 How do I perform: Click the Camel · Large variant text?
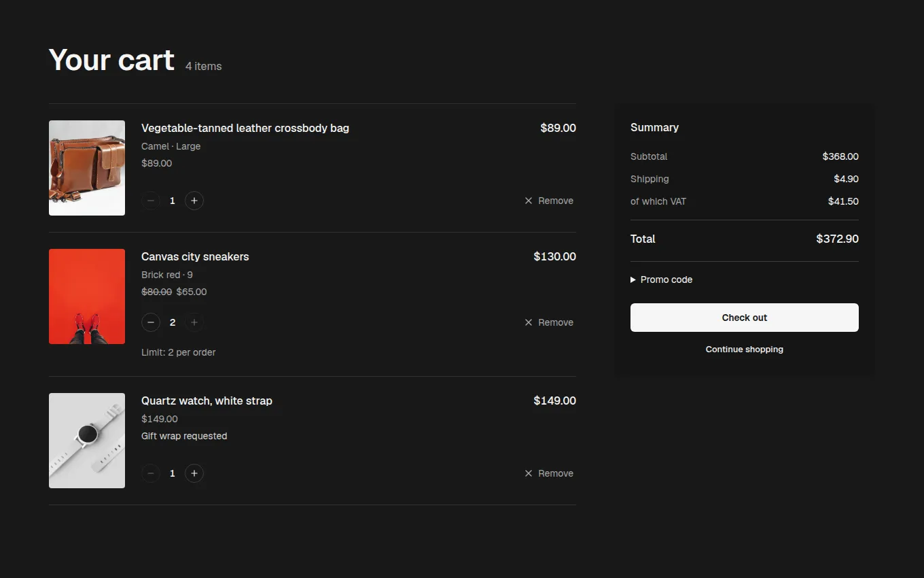(x=171, y=146)
